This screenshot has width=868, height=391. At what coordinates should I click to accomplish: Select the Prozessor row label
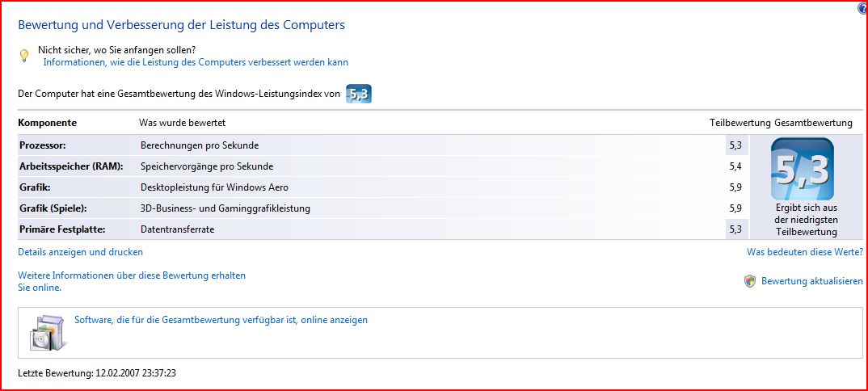coord(42,145)
